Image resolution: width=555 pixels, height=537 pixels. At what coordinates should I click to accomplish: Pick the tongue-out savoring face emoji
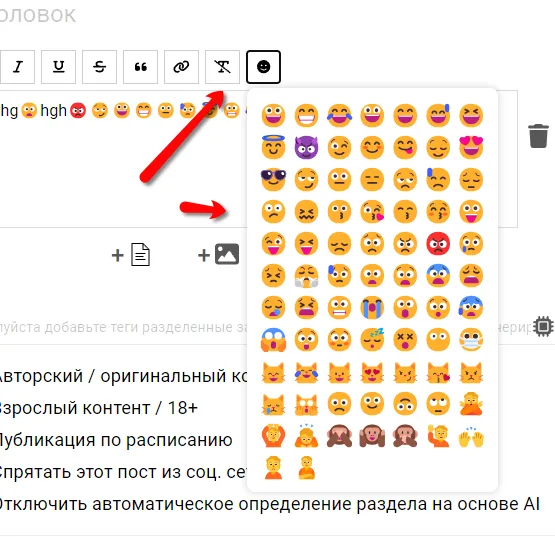click(x=405, y=148)
